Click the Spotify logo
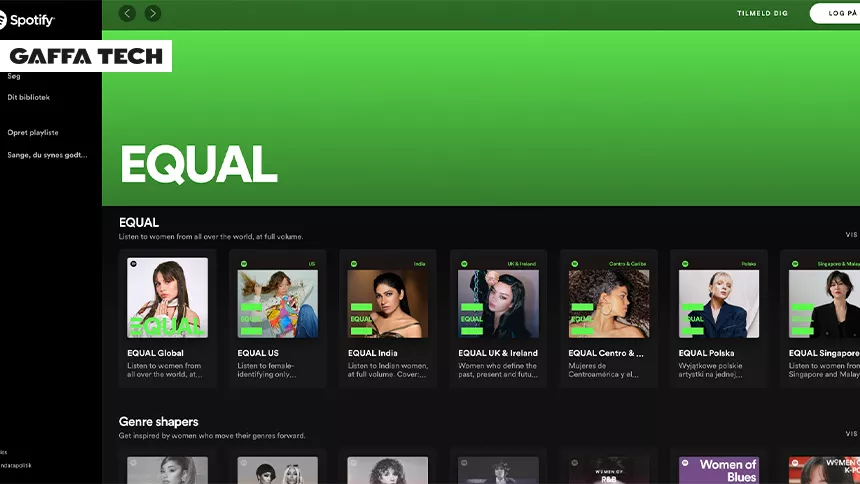The width and height of the screenshot is (860, 484). click(x=27, y=20)
